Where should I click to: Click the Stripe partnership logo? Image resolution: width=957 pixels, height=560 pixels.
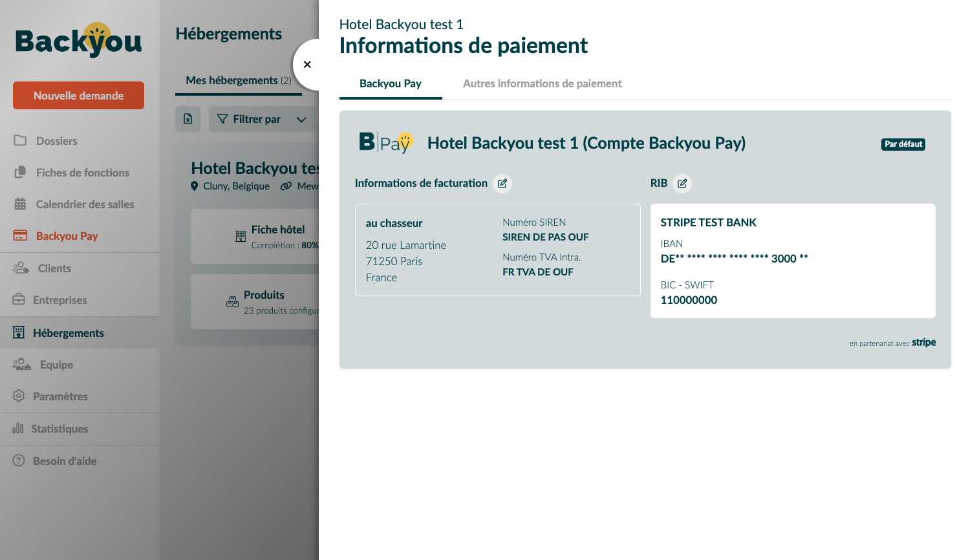(x=924, y=343)
